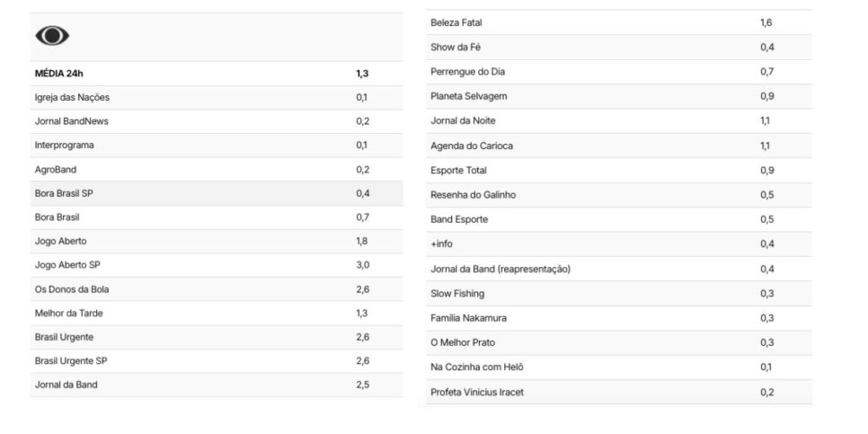Screen dimensions: 868x434
Task: Select Planeta Selvagem program row
Action: tap(619, 96)
